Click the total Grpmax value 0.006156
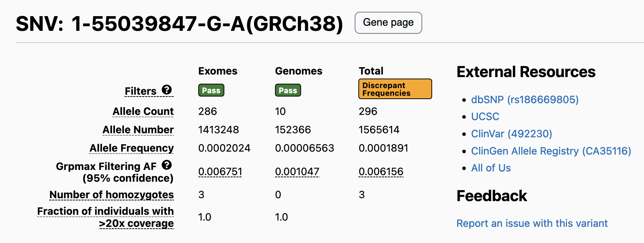This screenshot has width=644, height=243. (x=381, y=171)
